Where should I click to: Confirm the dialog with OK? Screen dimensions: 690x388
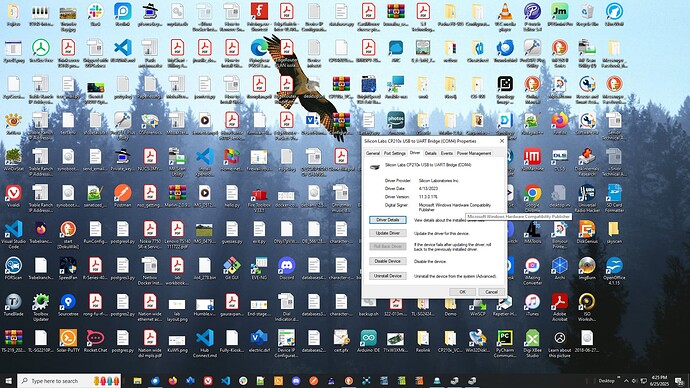coord(462,292)
